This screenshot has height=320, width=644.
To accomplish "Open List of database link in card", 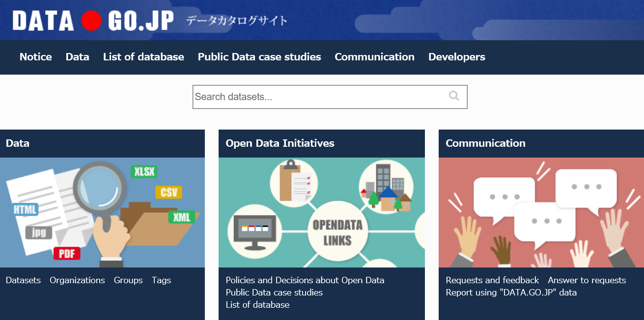I will coord(257,305).
